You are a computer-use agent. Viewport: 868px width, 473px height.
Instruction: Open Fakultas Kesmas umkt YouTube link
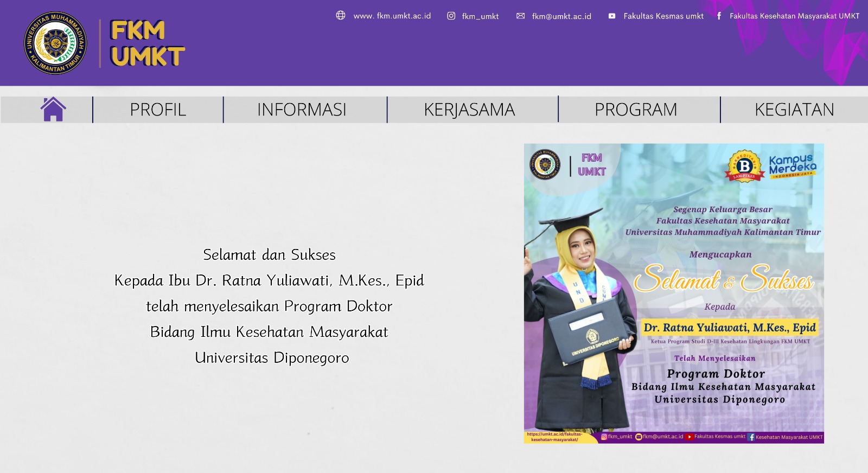[x=663, y=16]
